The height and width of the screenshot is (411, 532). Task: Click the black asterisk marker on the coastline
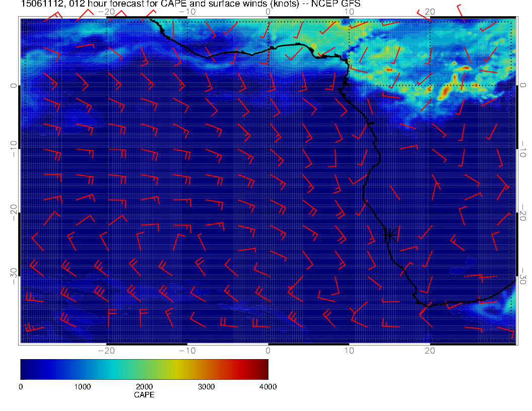389,235
